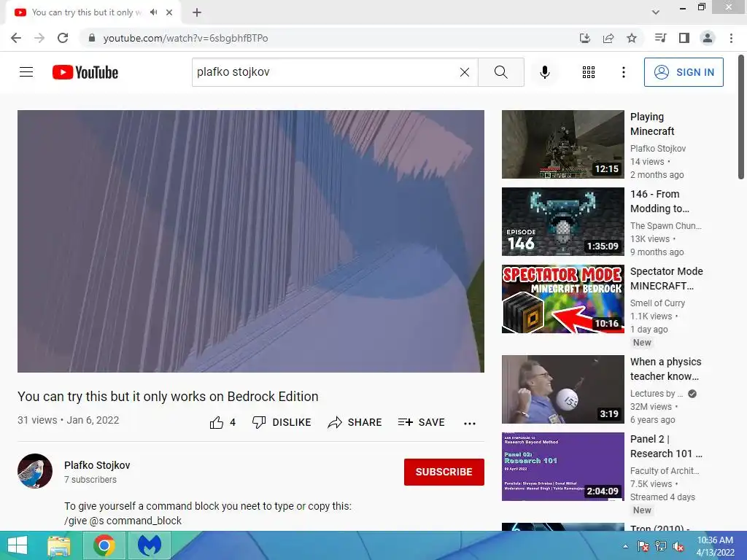Toggle Chrome side panel
747x560 pixels.
[684, 38]
